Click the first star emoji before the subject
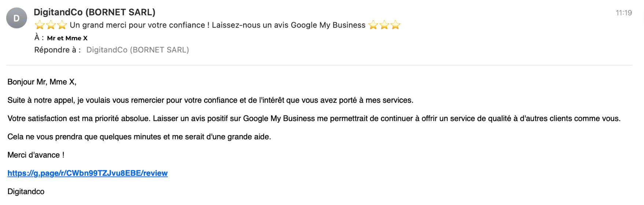 [x=40, y=25]
